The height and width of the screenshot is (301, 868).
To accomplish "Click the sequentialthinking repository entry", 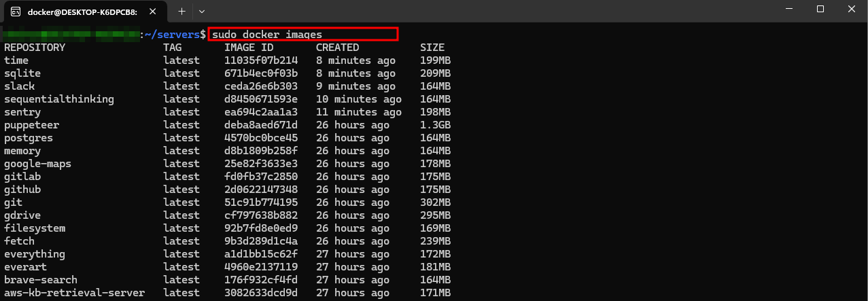I will pos(58,99).
